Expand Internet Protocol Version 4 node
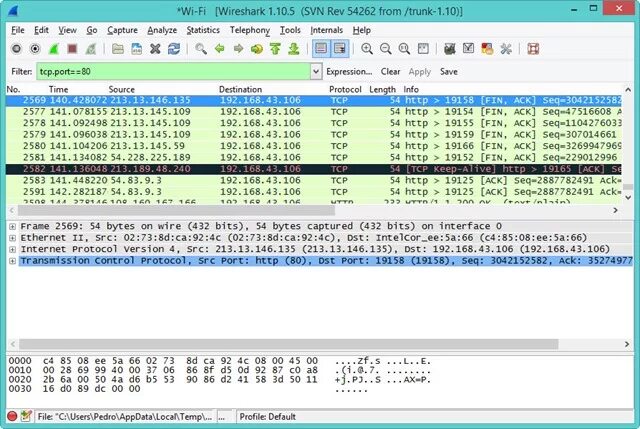Screen dimensions: 640x429 click(x=13, y=249)
